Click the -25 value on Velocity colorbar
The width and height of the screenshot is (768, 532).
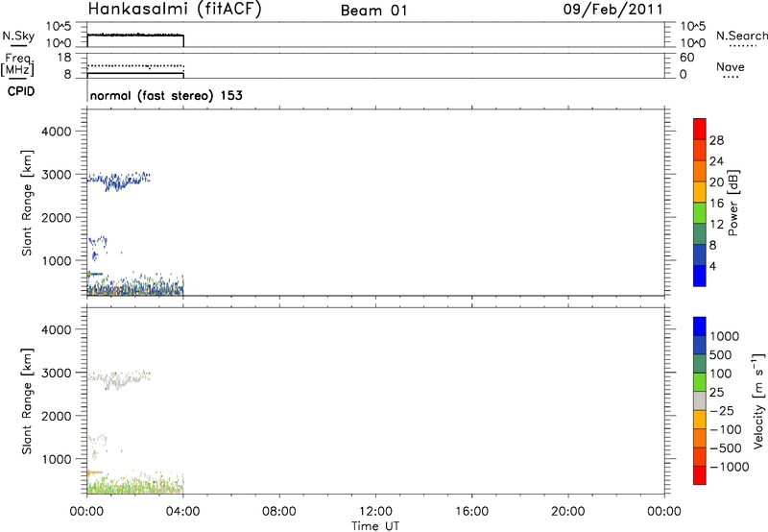point(722,410)
